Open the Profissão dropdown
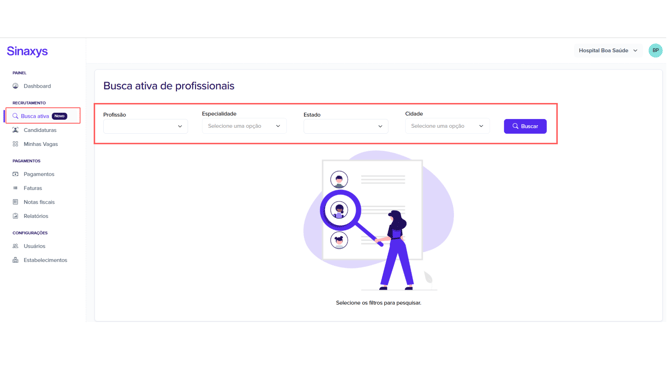 (x=145, y=126)
